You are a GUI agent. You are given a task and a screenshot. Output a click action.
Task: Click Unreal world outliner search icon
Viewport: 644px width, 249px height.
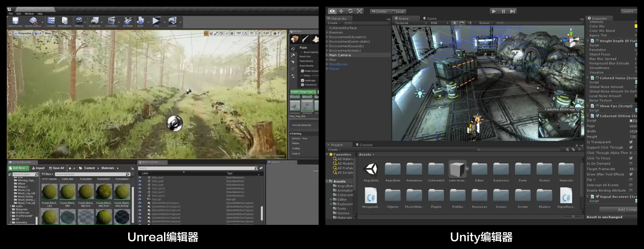pyautogui.click(x=256, y=168)
